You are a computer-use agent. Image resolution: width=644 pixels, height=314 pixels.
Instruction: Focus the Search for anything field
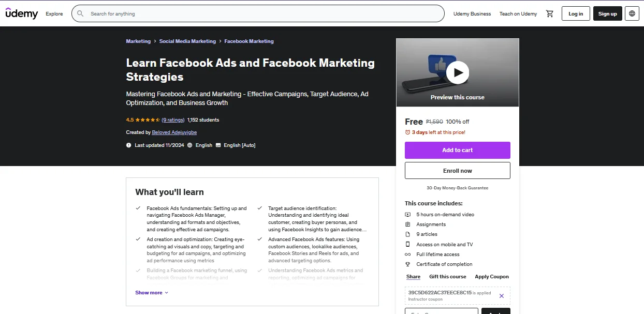(258, 13)
